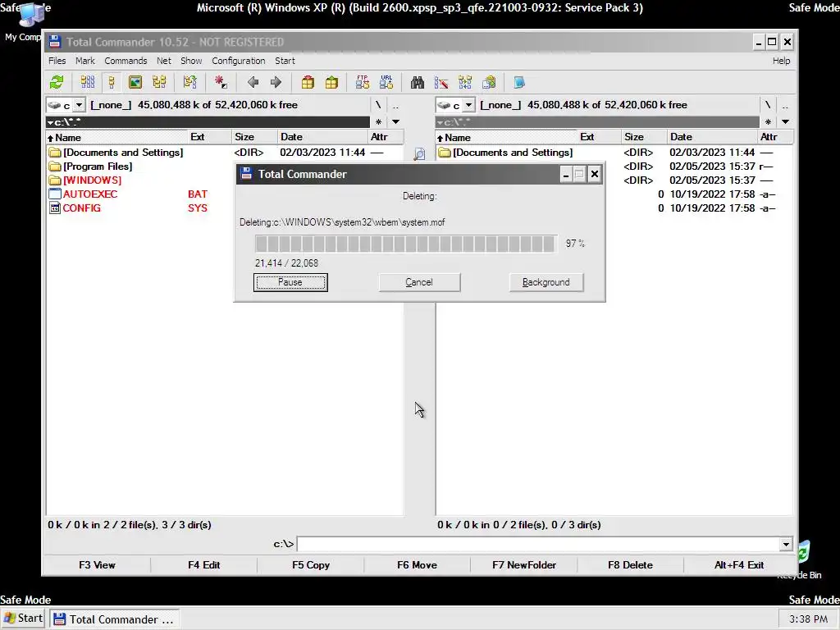Click the F3 View button

coord(97,564)
